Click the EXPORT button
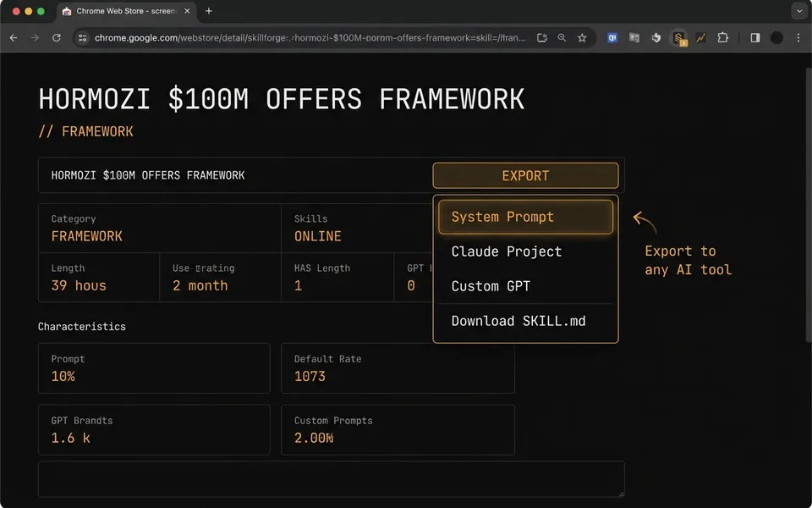Screen dimensions: 812x508 pyautogui.click(x=525, y=175)
